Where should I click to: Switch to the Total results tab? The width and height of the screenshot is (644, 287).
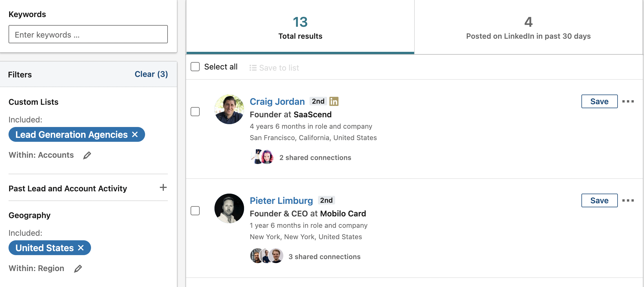pos(300,27)
